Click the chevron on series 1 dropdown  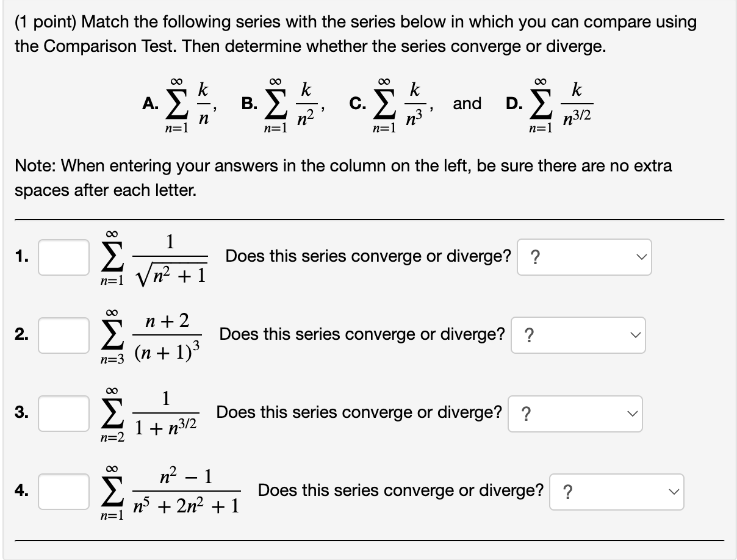(x=641, y=257)
